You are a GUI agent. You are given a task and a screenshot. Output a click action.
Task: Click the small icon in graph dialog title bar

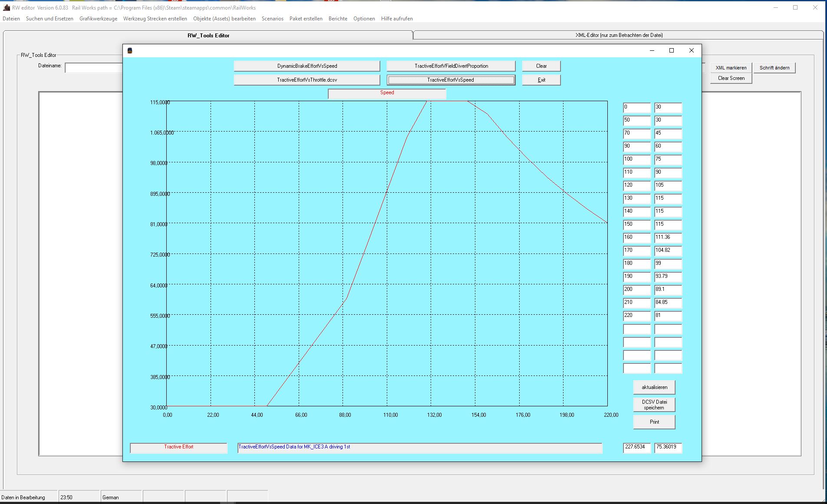[x=130, y=51]
